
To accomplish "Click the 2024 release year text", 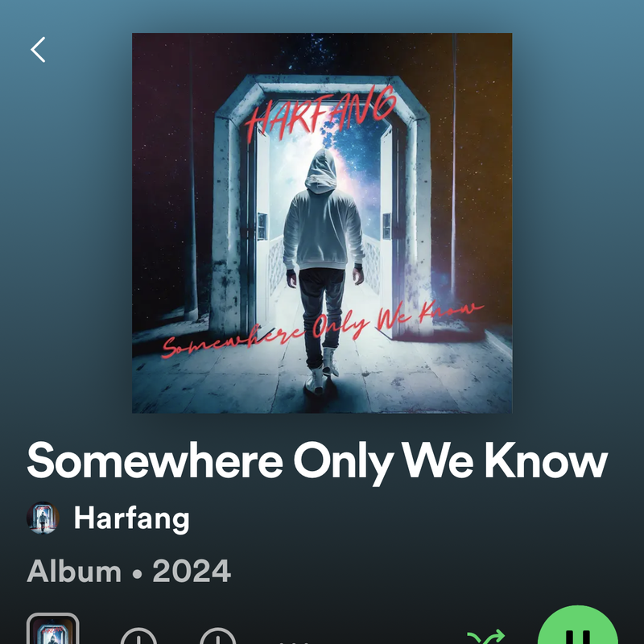I will click(192, 571).
